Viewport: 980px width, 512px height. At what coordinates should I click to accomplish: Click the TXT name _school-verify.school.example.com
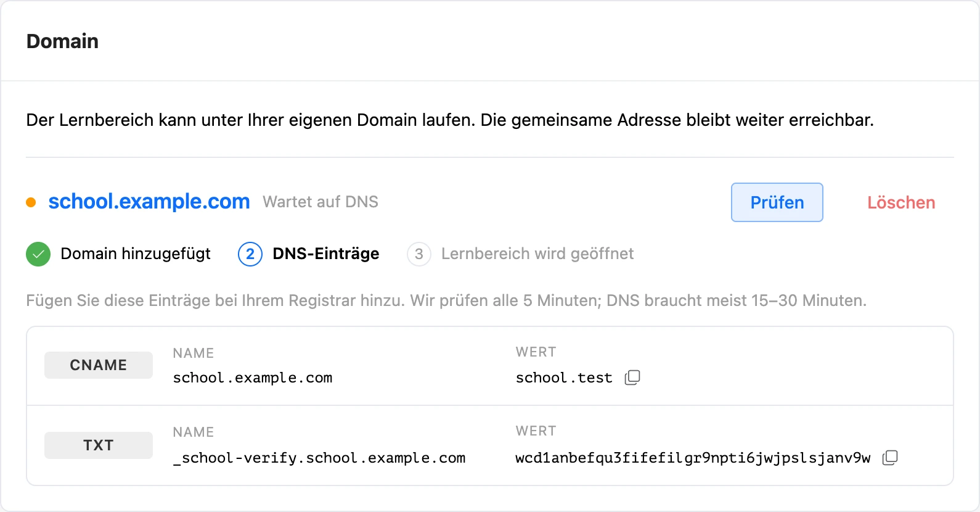(319, 458)
